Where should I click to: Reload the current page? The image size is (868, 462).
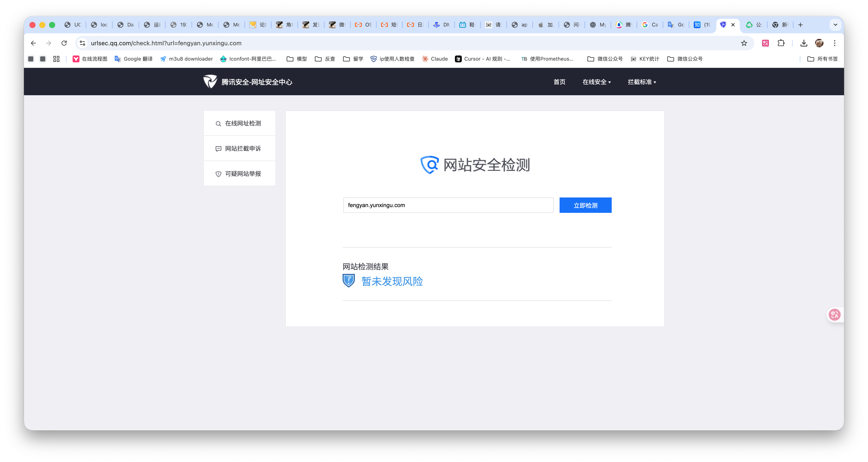tap(64, 43)
